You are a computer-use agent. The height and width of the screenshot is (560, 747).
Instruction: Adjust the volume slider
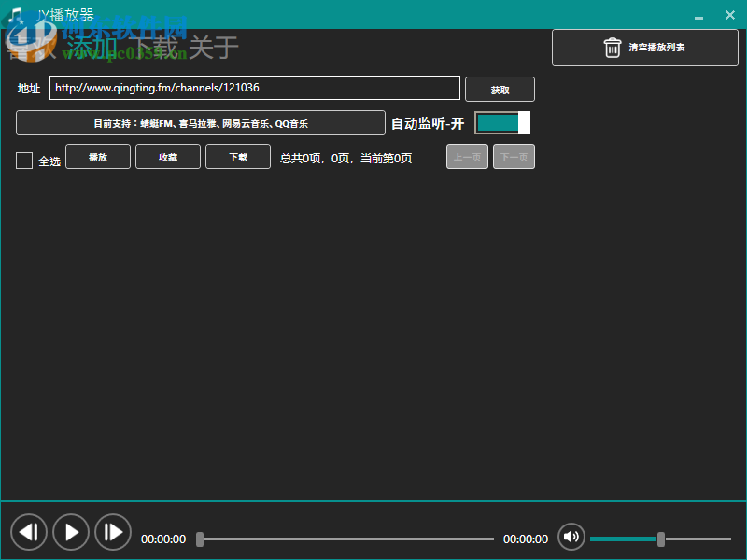click(x=663, y=539)
